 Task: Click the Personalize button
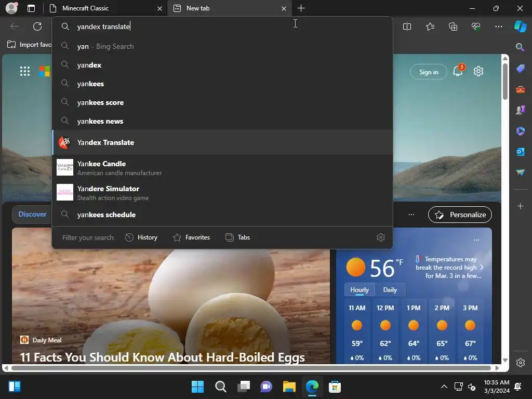[x=460, y=215]
